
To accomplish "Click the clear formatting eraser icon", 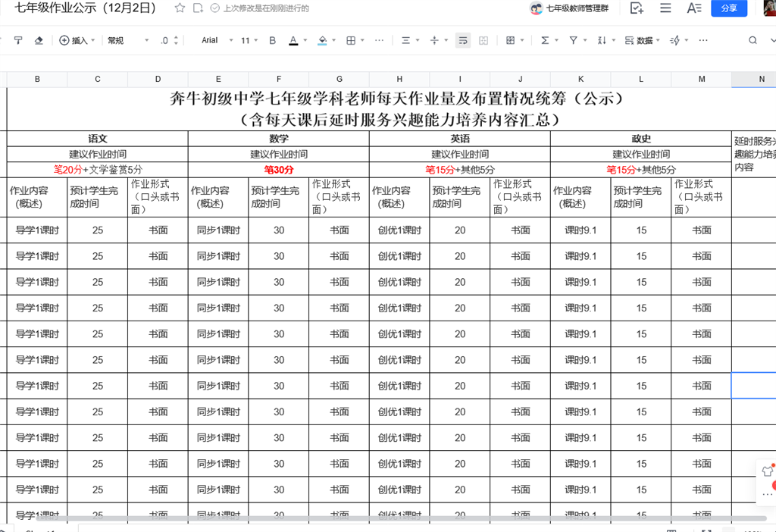I will [39, 41].
